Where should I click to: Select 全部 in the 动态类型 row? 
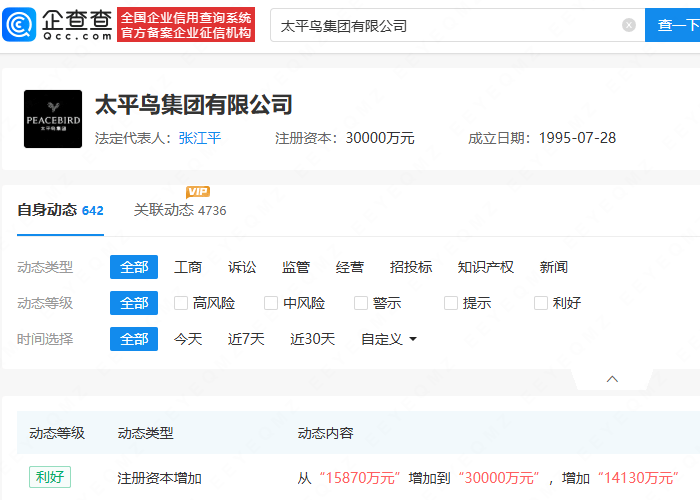[x=134, y=267]
